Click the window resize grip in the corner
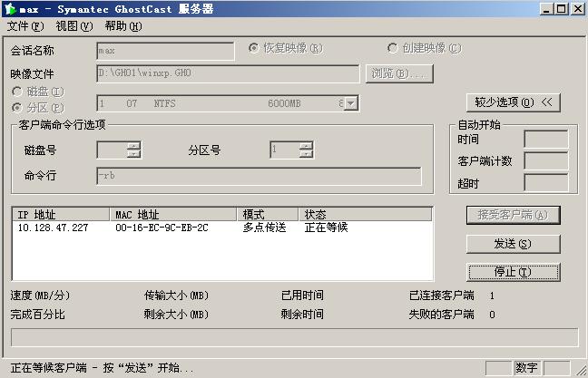588x378 pixels. click(582, 371)
